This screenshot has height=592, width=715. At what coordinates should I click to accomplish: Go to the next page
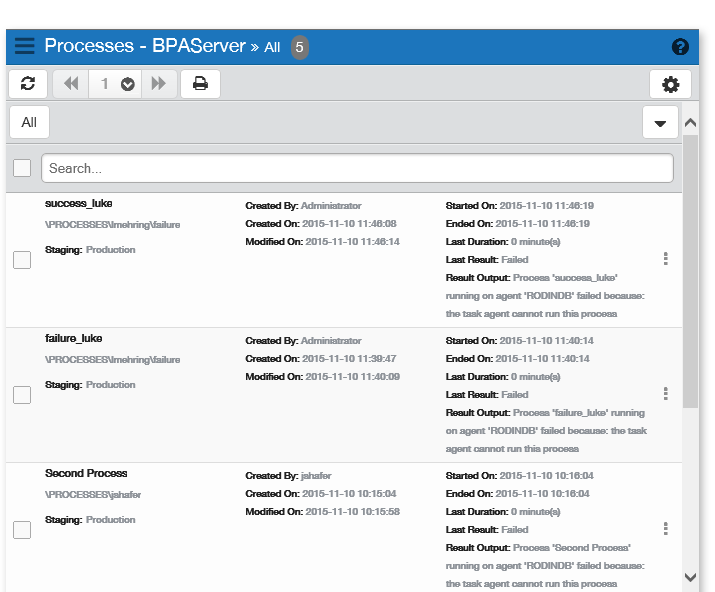tap(158, 84)
